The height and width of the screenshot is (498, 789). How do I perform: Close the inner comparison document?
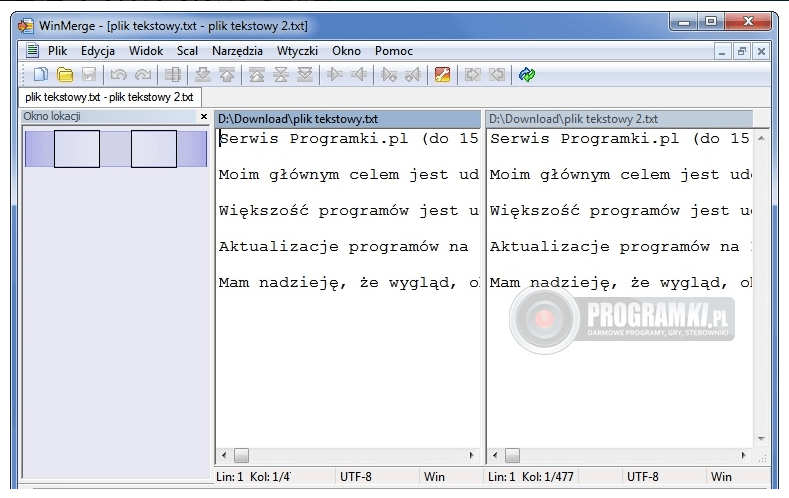click(x=761, y=51)
